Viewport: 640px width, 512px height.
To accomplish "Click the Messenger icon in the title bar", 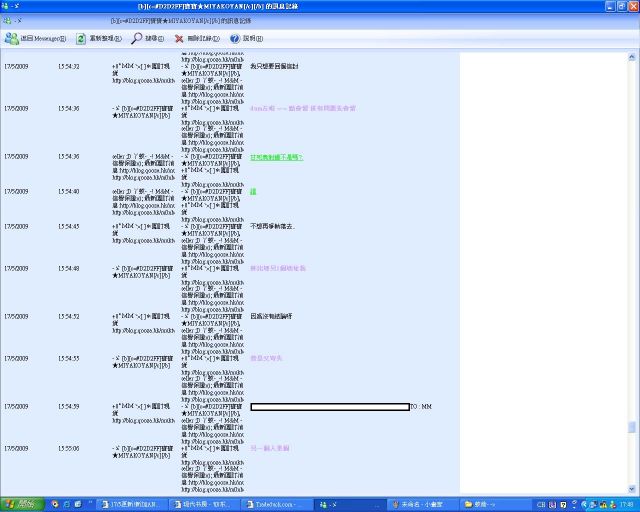I will (5, 6).
